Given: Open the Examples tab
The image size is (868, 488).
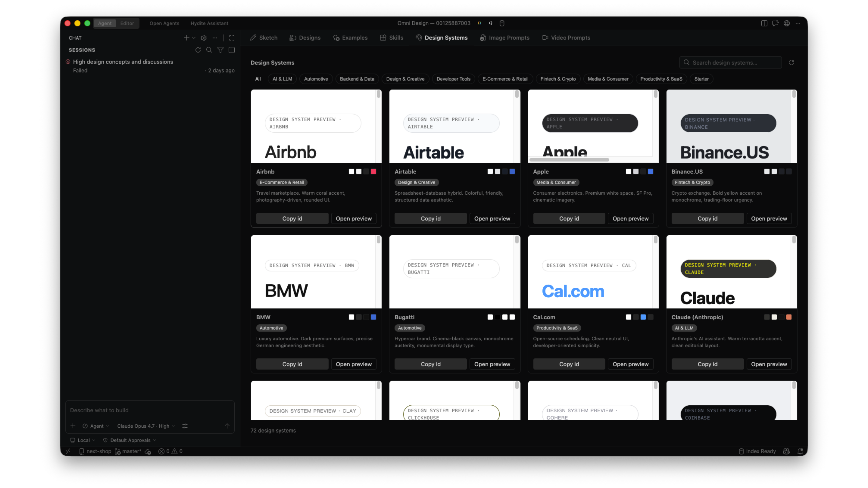Looking at the screenshot, I should 351,38.
